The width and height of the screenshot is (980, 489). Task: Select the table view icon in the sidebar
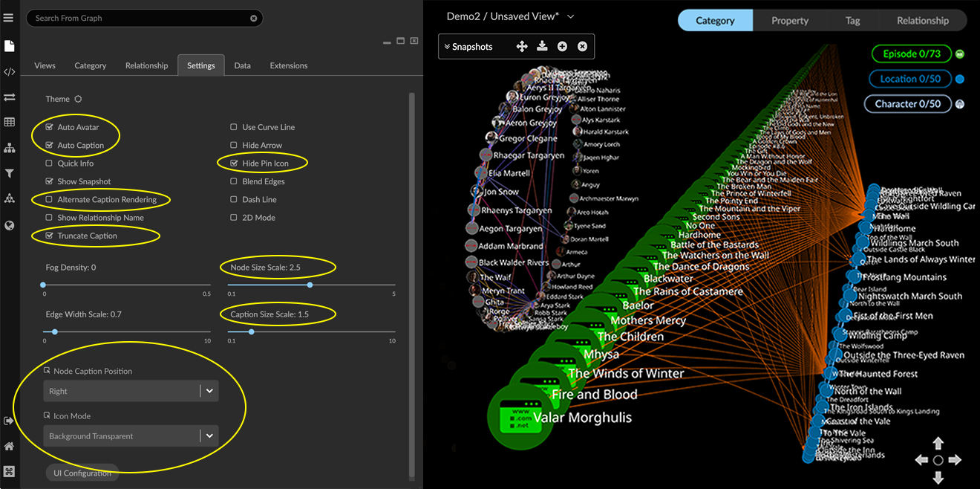[x=9, y=121]
